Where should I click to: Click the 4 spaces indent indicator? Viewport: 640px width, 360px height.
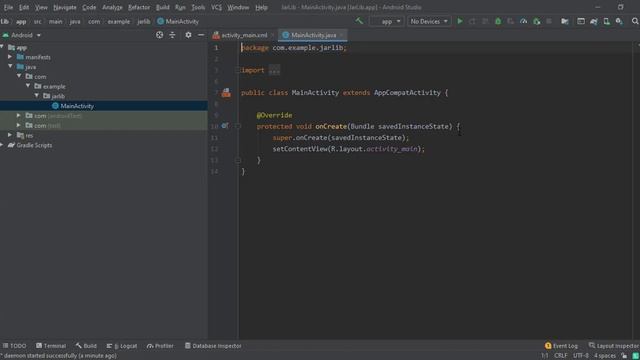pos(604,356)
